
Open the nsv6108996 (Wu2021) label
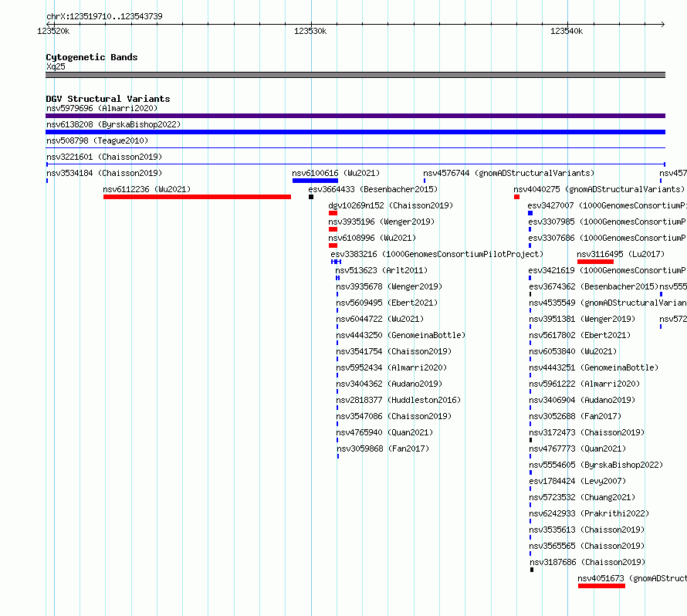(372, 238)
